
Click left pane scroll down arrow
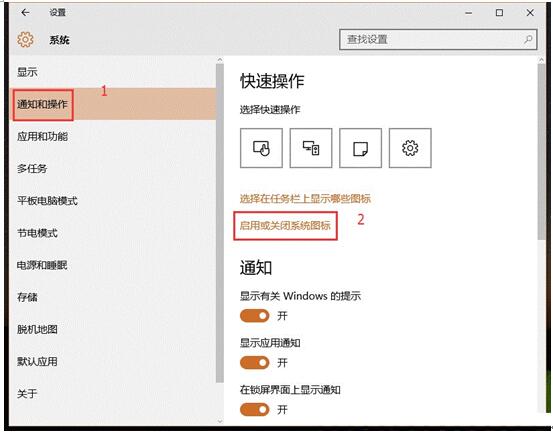[x=220, y=421]
